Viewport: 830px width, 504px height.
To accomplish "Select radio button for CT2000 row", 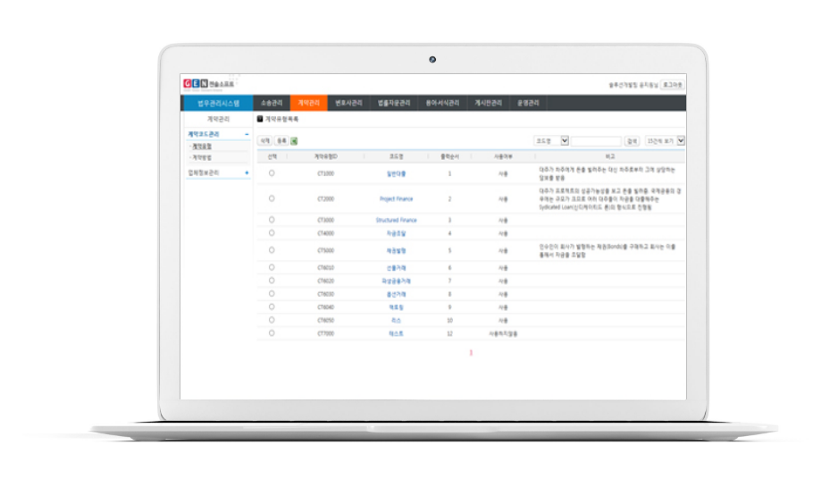I will click(x=272, y=198).
